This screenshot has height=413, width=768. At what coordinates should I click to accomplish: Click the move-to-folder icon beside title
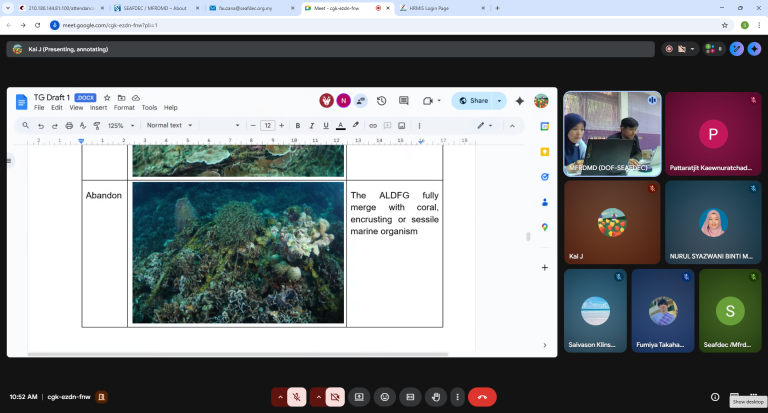click(x=121, y=98)
